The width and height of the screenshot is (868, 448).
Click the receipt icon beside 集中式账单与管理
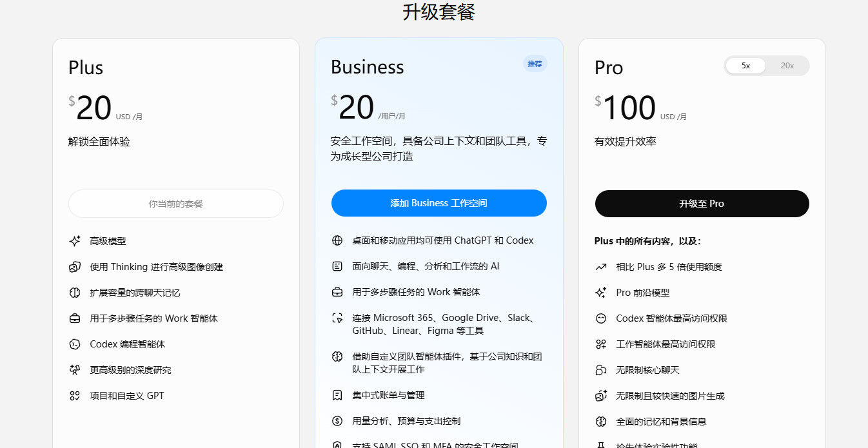tap(337, 395)
